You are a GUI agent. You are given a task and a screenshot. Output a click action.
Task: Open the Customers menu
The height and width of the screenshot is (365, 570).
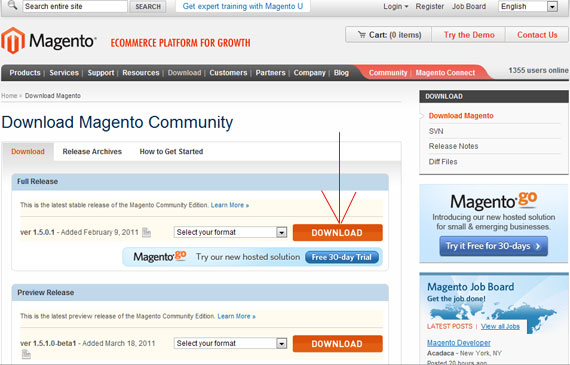[228, 73]
